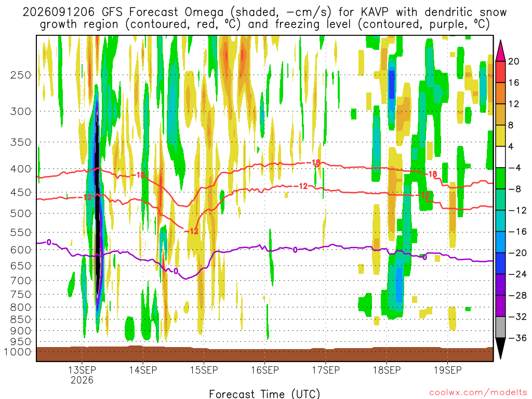Click the gray -32 to -36 swatch
The height and width of the screenshot is (399, 532).
pyautogui.click(x=500, y=327)
